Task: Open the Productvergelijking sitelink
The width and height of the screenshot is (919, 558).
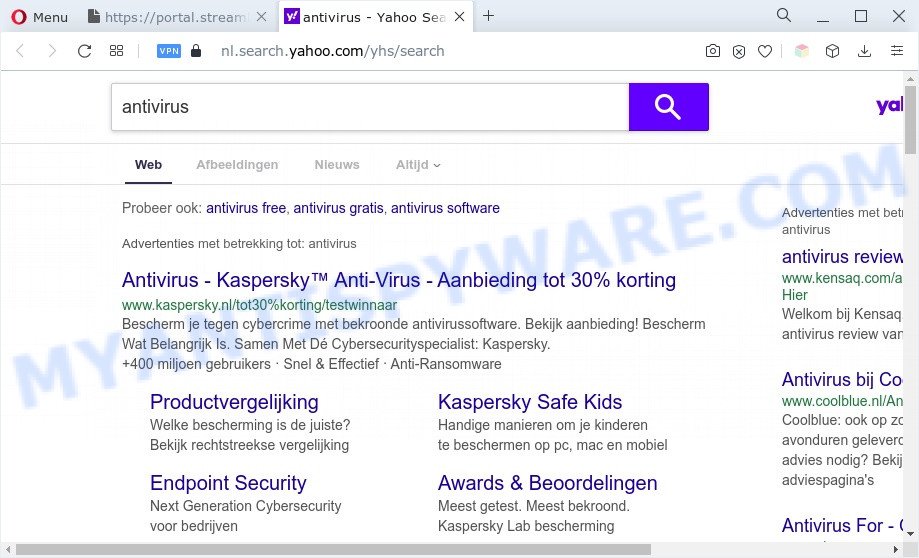Action: coord(234,402)
